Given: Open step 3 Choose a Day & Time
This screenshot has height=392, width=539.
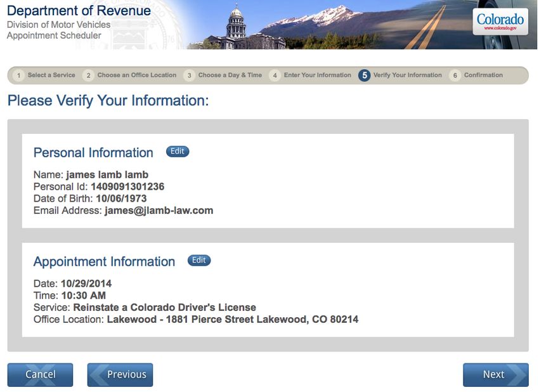Looking at the screenshot, I should click(223, 75).
